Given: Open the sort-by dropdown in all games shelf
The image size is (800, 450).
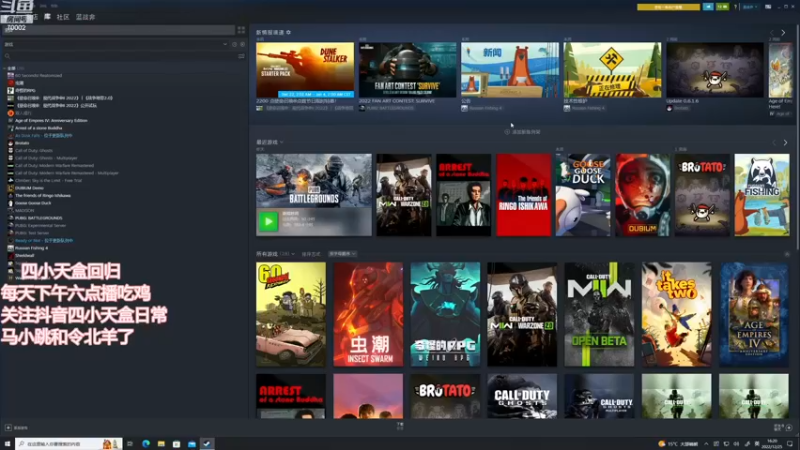Looking at the screenshot, I should point(342,254).
